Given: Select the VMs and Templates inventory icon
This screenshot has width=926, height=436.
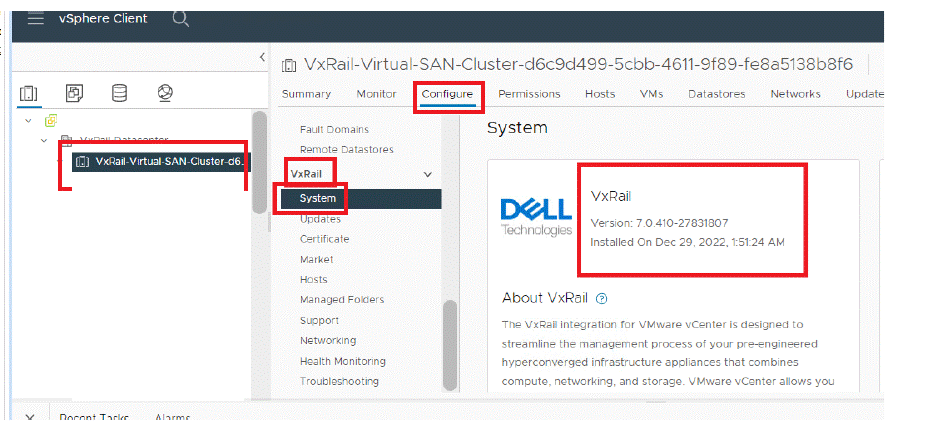Looking at the screenshot, I should pyautogui.click(x=74, y=93).
